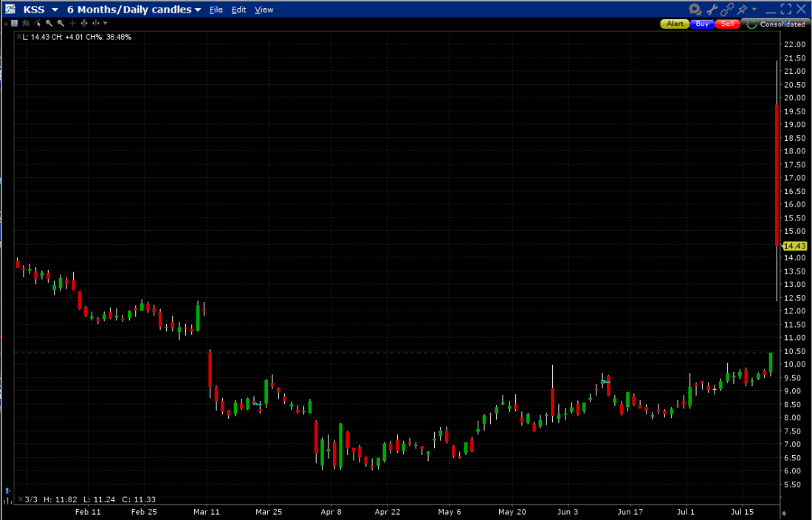Click the feedback chat bubble icon
Screen dimensions: 812x520
coord(695,10)
